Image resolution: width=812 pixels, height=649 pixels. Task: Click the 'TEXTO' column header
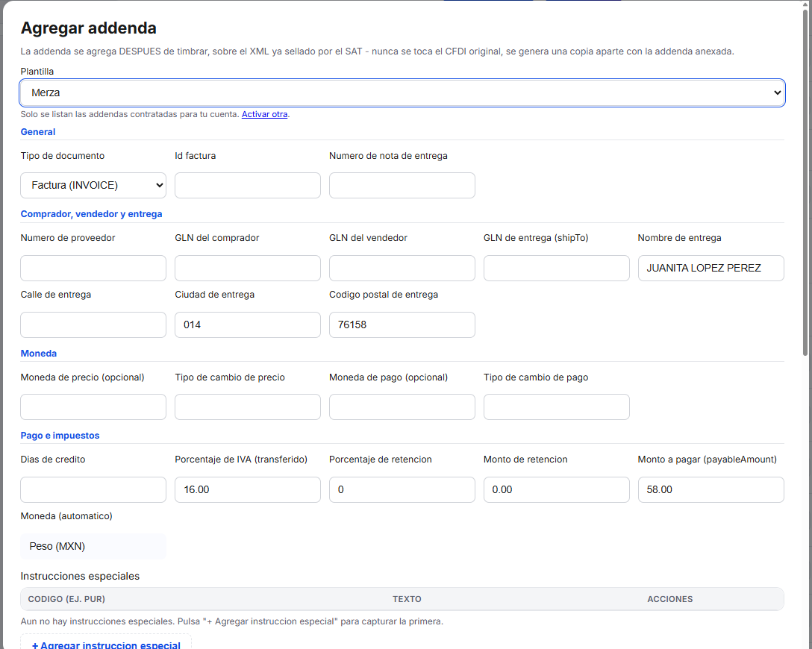(x=407, y=599)
